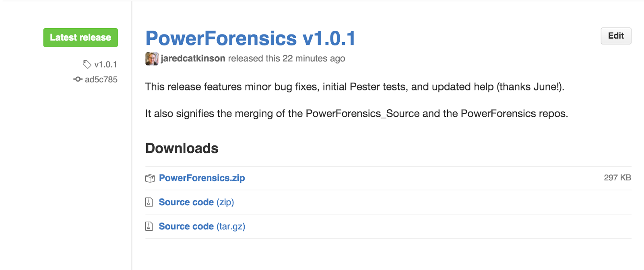
Task: Open jaredcatkinson's avatar image
Action: (x=152, y=59)
